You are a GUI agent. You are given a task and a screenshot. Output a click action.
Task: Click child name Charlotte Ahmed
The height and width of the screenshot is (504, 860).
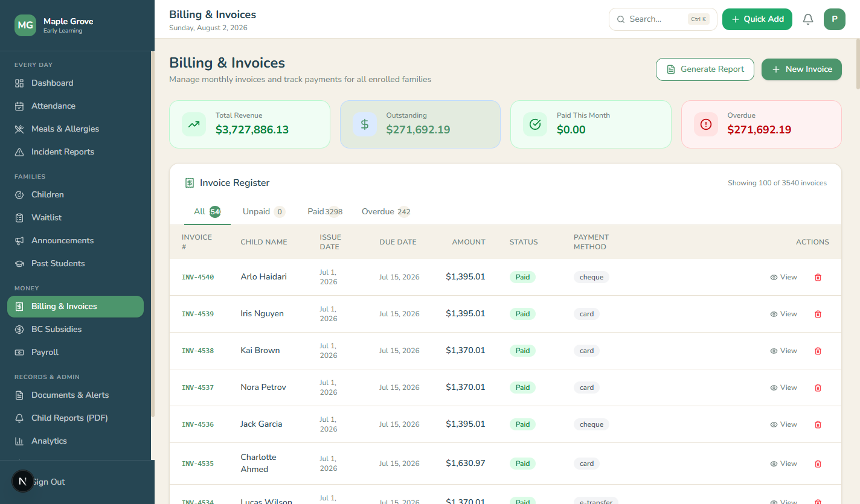(x=258, y=464)
